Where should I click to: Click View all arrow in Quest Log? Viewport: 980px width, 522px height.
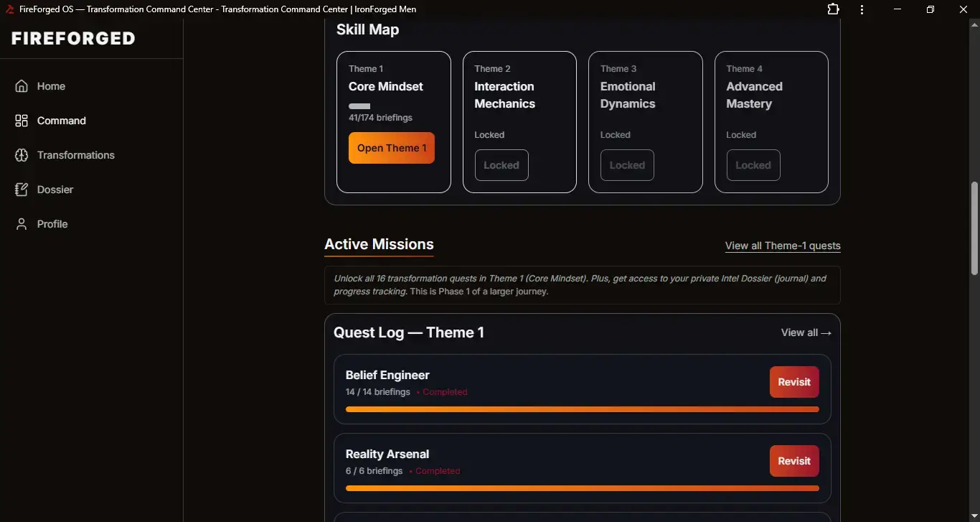806,332
